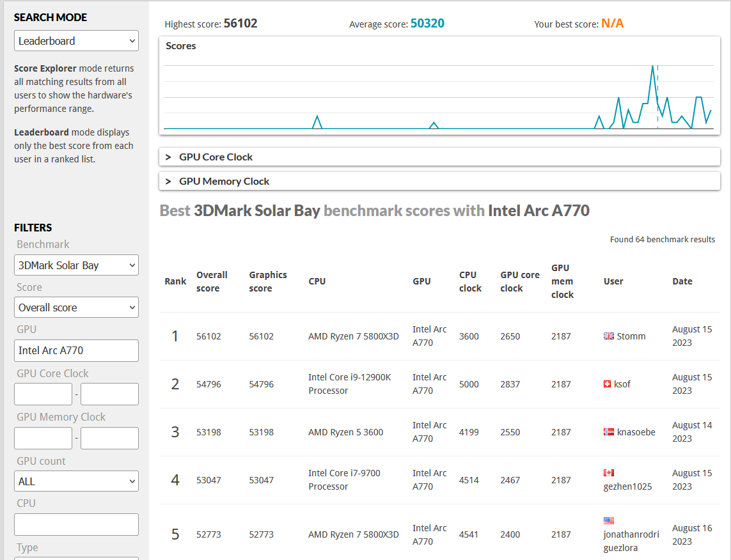Viewport: 731px width, 560px height.
Task: Open the Search Mode Leaderboard dropdown
Action: click(77, 41)
